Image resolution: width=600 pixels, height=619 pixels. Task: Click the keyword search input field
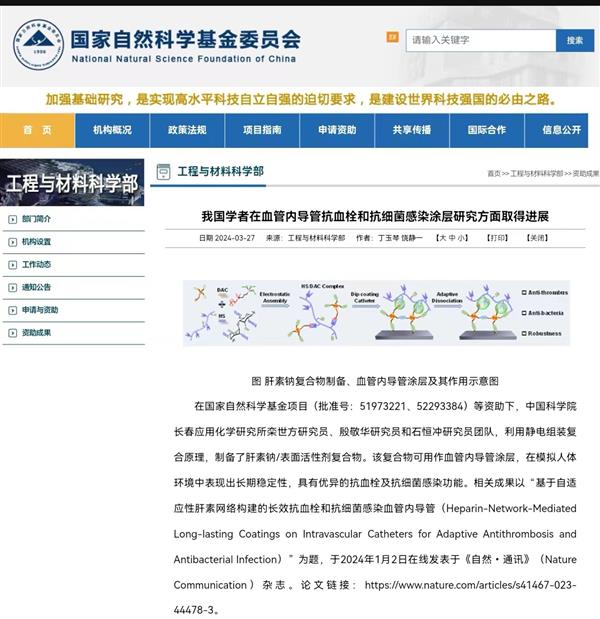(480, 40)
